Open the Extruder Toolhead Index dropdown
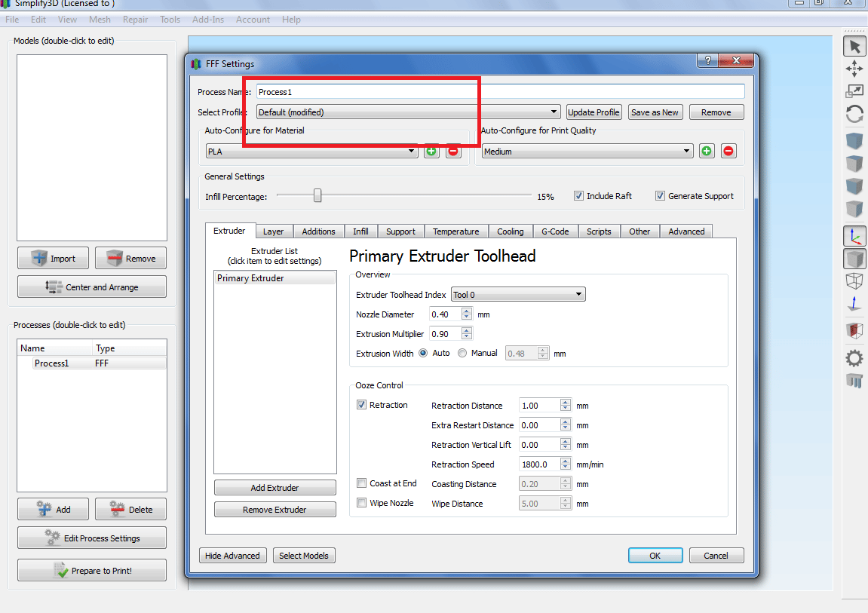This screenshot has width=868, height=613. point(518,294)
